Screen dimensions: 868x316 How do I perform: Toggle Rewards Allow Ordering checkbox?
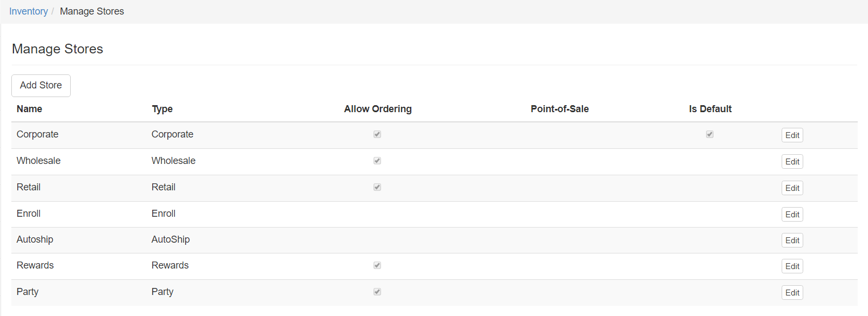tap(377, 265)
